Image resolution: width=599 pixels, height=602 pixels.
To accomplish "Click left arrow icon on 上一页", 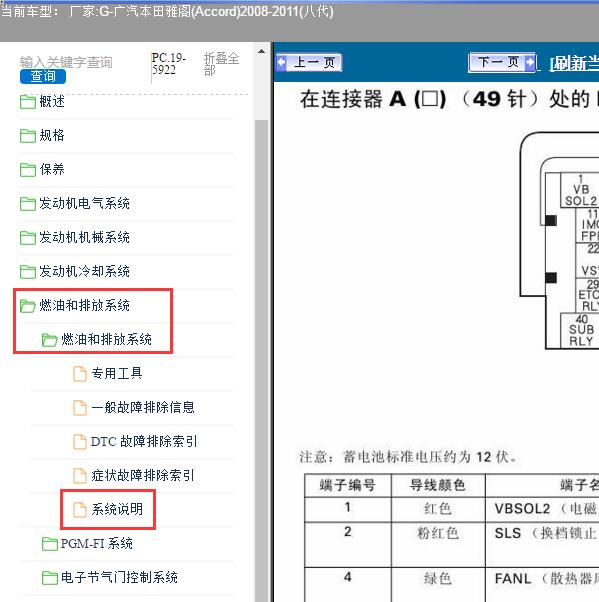I will [281, 62].
